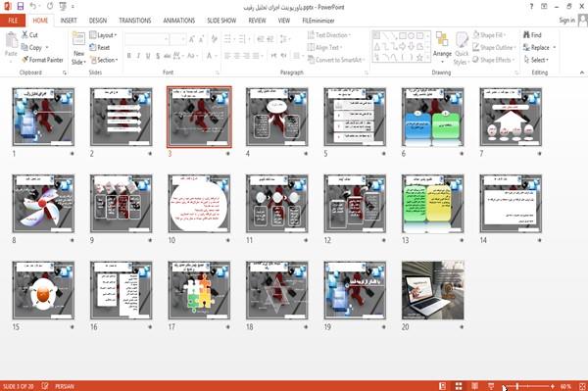Click Convert to SmartArt
Screen dimensions: 588x391
coord(335,60)
